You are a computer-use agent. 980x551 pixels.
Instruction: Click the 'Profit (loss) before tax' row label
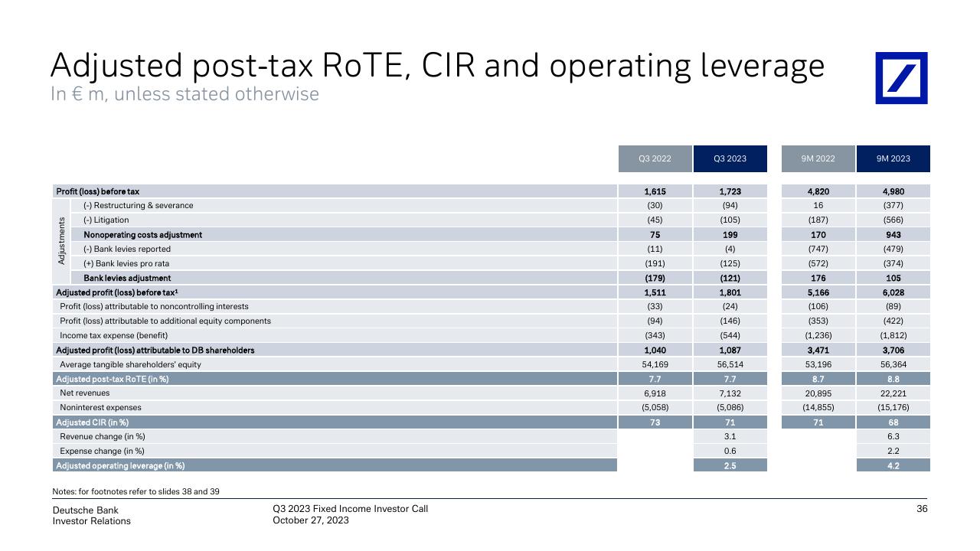tap(98, 191)
